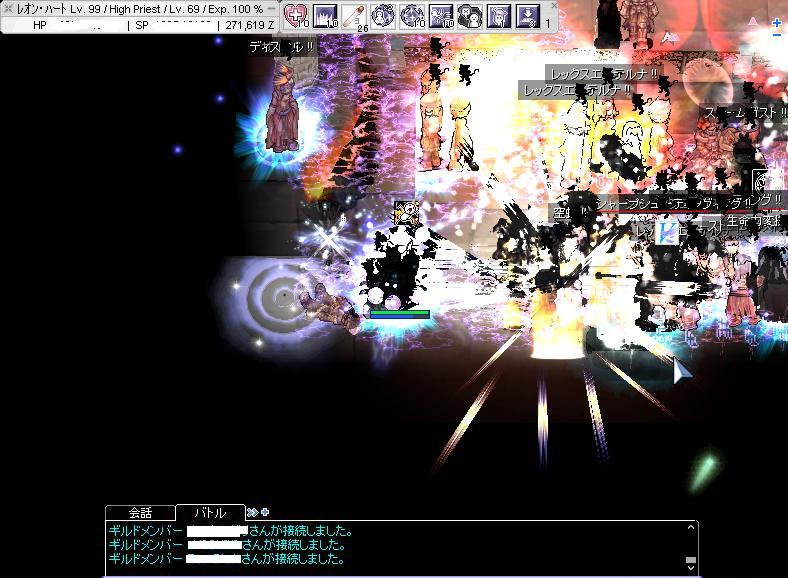Click the guild emblem above your character
788x578 pixels.
point(407,213)
